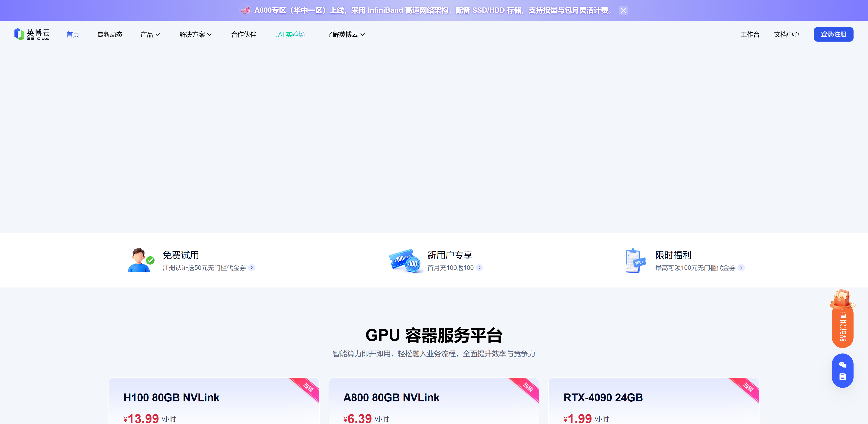This screenshot has height=424, width=868.
Task: Click the EB Cloud logo
Action: [32, 34]
